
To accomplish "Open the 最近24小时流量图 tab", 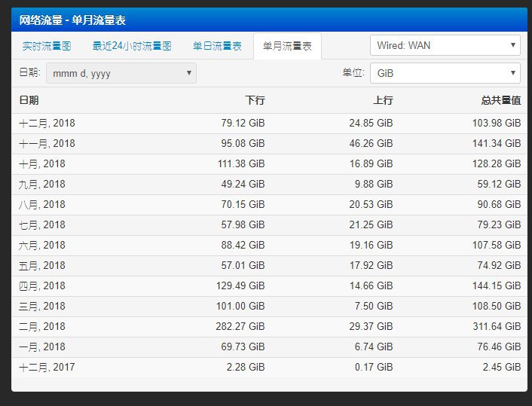I will [132, 46].
